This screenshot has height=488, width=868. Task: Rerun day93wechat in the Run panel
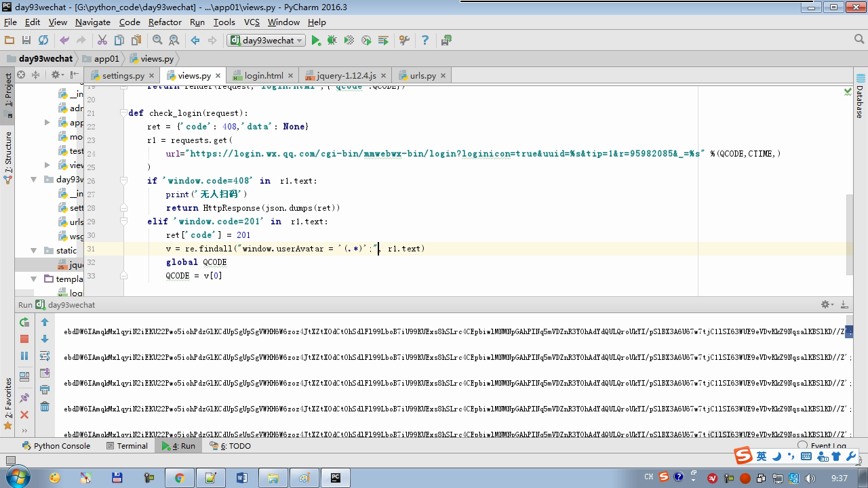tap(24, 323)
